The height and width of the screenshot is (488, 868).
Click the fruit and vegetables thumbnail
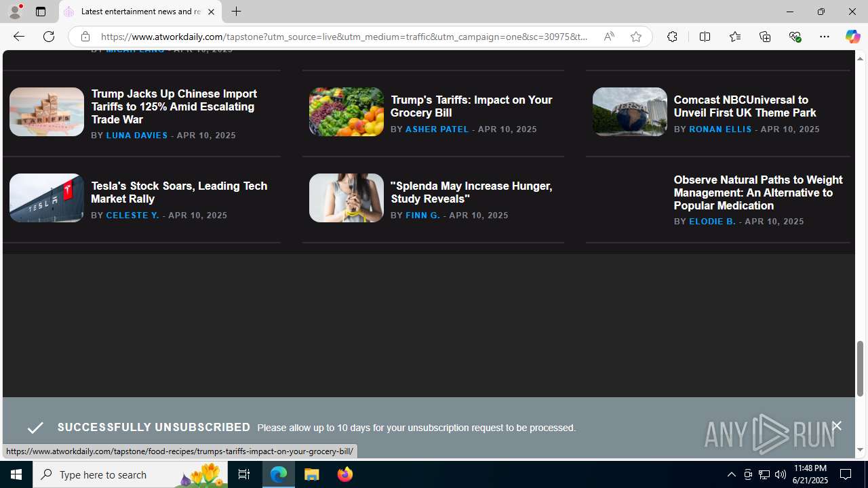point(347,112)
